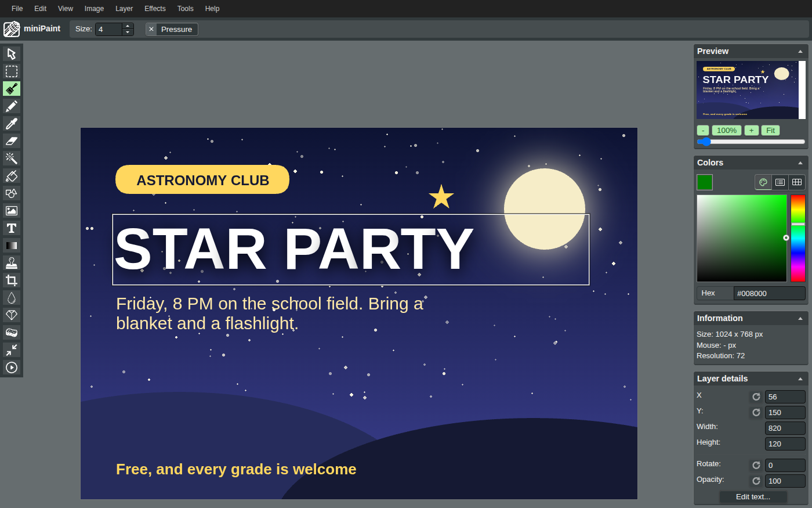Select the Gradient tool

pos(12,246)
